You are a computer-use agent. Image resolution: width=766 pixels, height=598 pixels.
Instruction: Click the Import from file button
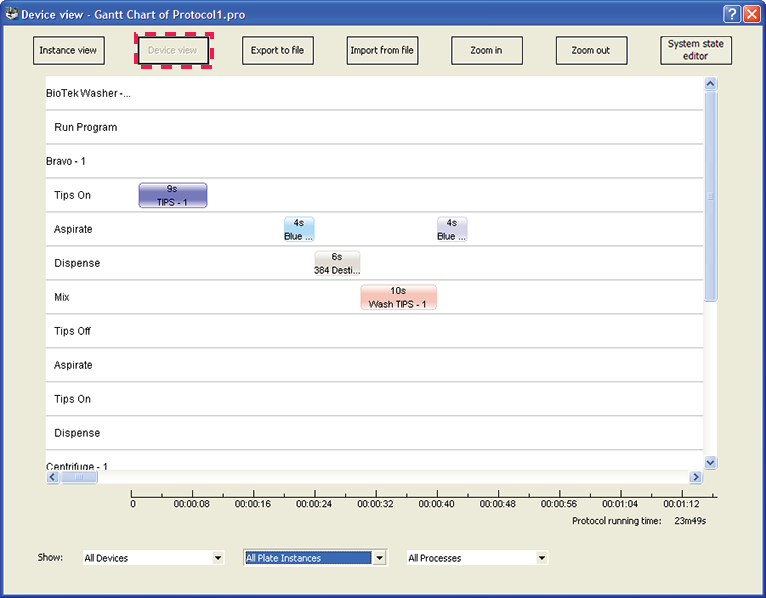coord(382,51)
